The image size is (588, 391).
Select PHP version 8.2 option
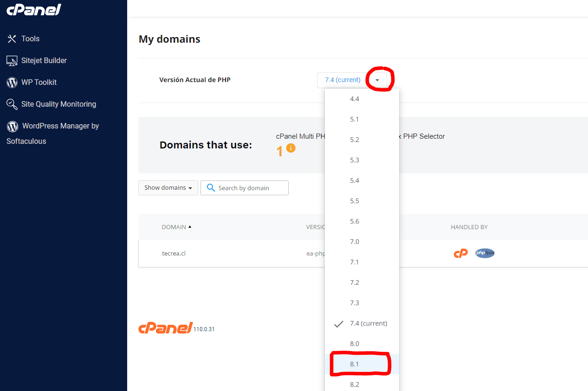click(x=355, y=385)
